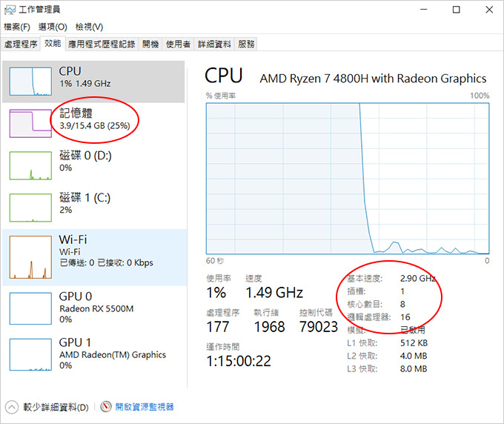
Task: Switch to the 應用程式歷程記錄 tab
Action: click(102, 44)
